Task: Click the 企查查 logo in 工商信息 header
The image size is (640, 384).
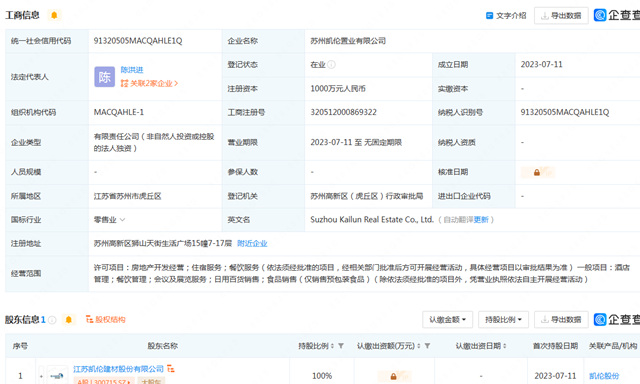Action: (x=617, y=15)
